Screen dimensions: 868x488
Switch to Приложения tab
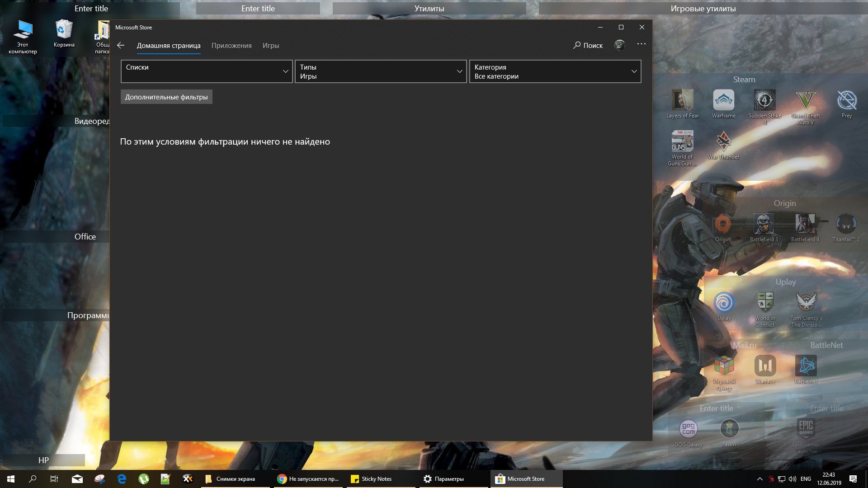232,45
